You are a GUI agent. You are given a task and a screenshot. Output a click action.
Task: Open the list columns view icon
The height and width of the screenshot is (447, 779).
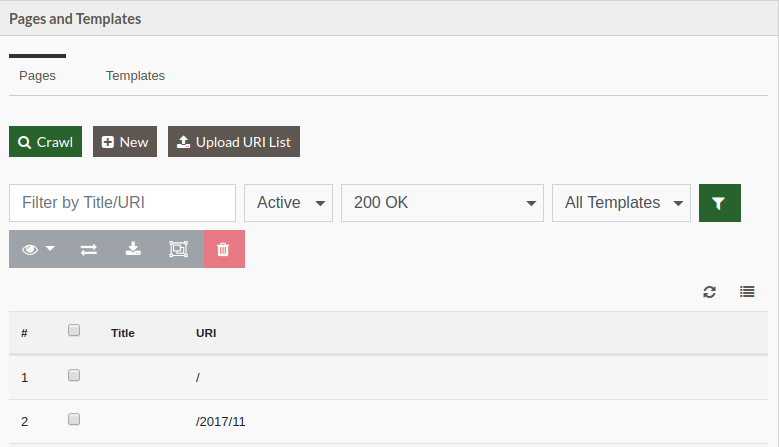(747, 292)
